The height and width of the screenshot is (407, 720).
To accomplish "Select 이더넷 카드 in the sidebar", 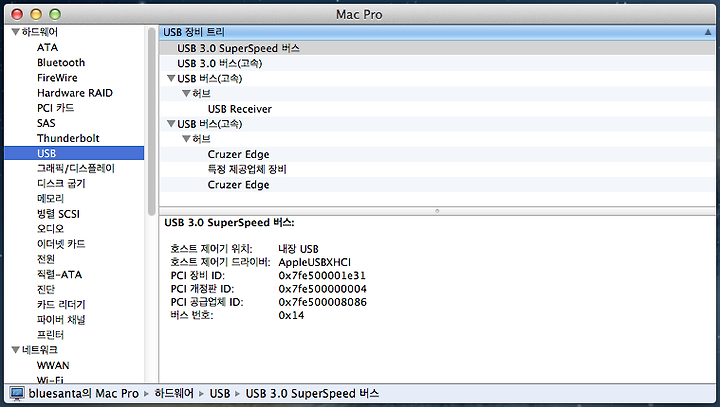I will tap(61, 244).
